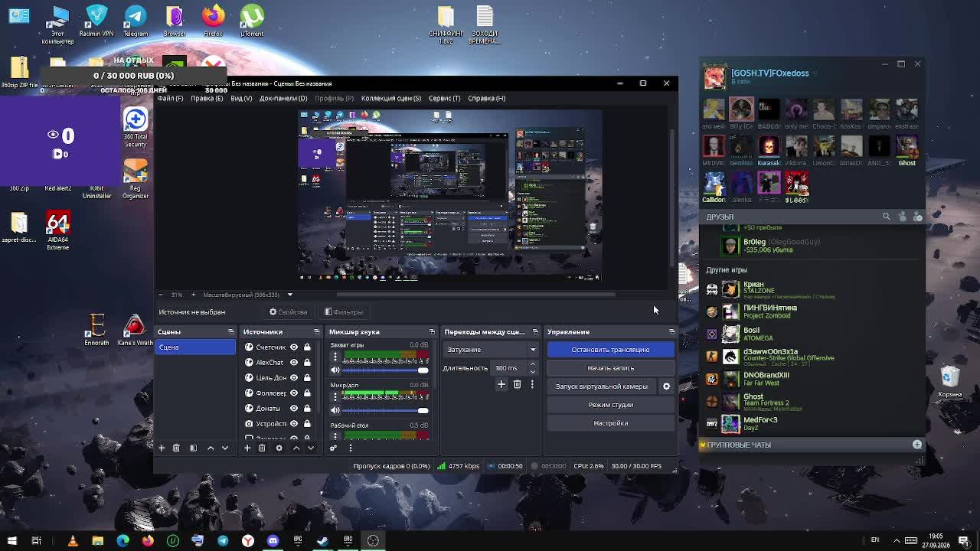980x551 pixels.
Task: Delete selected scene using trash icon in Сцены panel
Action: [x=176, y=448]
